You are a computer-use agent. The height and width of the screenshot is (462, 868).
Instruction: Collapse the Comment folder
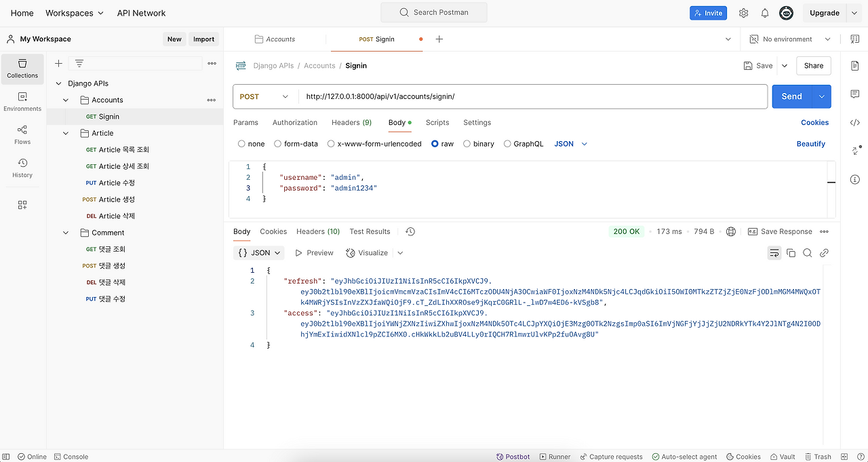tap(66, 233)
